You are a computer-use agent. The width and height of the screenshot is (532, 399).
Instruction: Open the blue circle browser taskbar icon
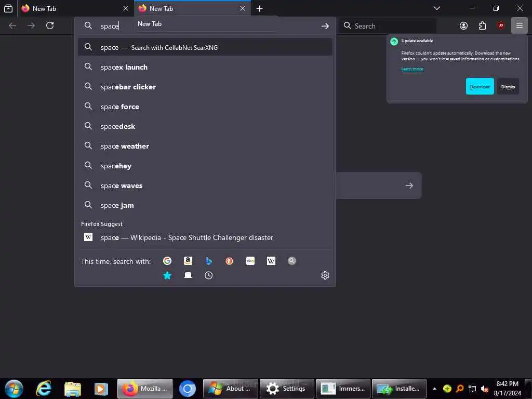pos(187,389)
